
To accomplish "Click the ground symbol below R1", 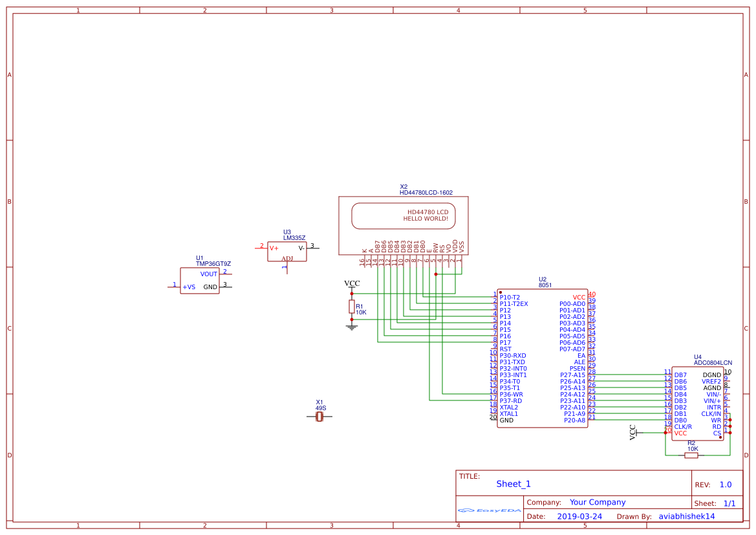I will click(351, 327).
